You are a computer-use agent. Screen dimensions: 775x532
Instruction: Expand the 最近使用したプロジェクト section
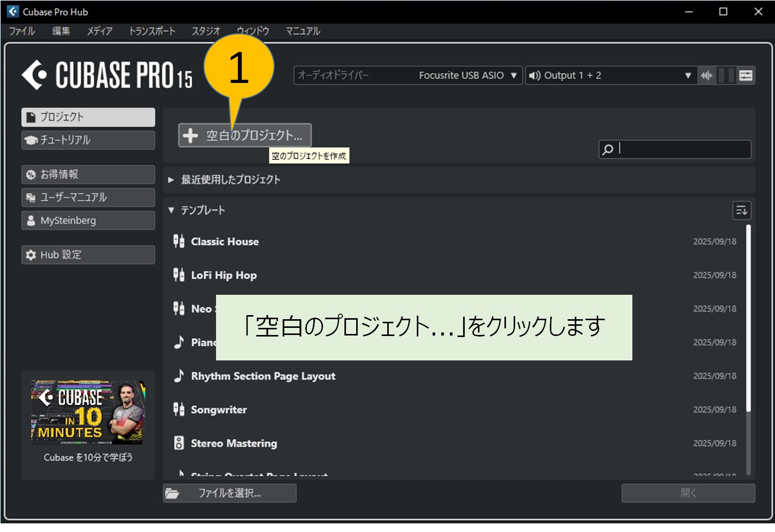pos(171,180)
